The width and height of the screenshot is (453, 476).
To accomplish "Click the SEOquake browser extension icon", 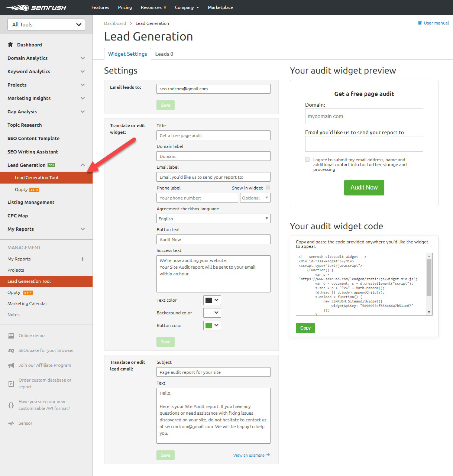I will (11, 350).
